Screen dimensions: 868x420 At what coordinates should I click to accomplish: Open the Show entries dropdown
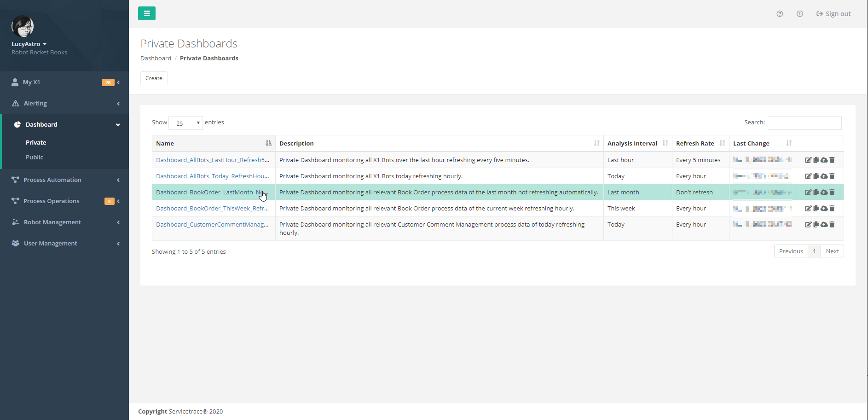click(x=185, y=122)
